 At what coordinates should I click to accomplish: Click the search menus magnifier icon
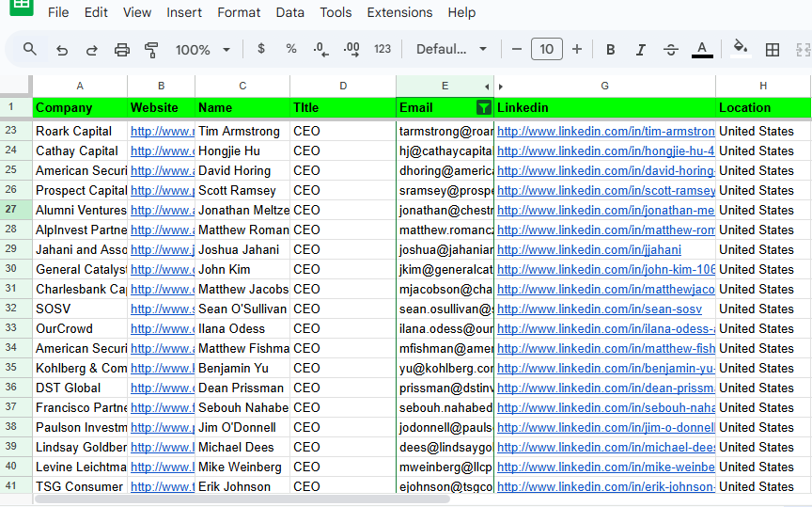30,49
